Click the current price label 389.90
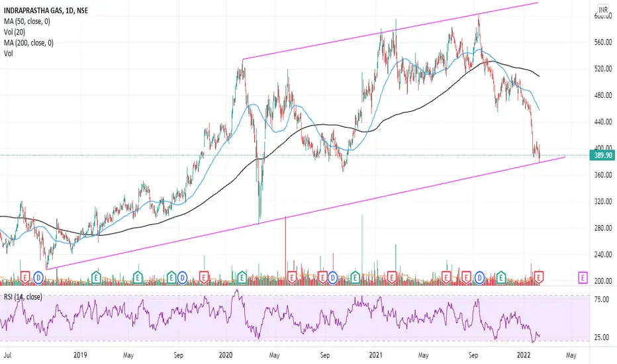Screen dimensions: 617x364 coord(603,155)
